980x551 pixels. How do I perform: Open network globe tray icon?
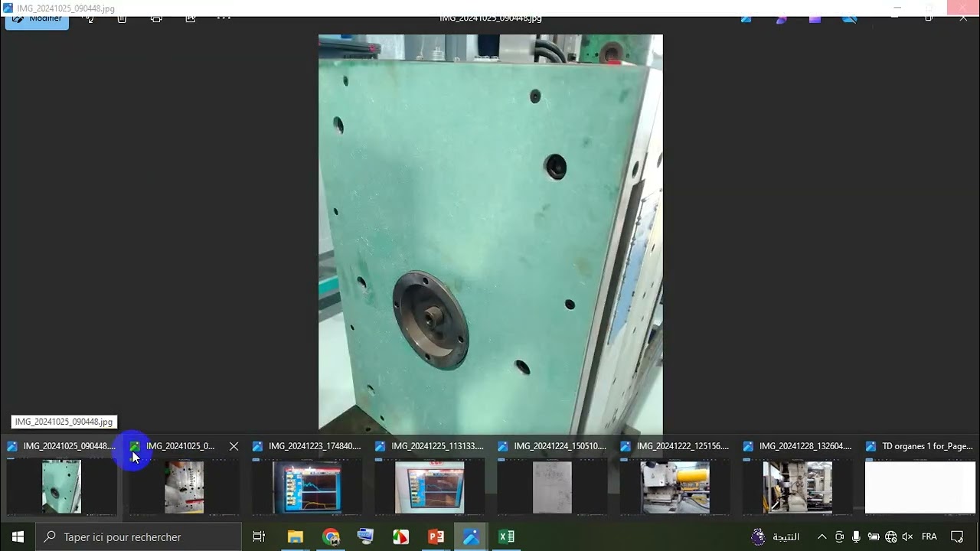click(890, 536)
